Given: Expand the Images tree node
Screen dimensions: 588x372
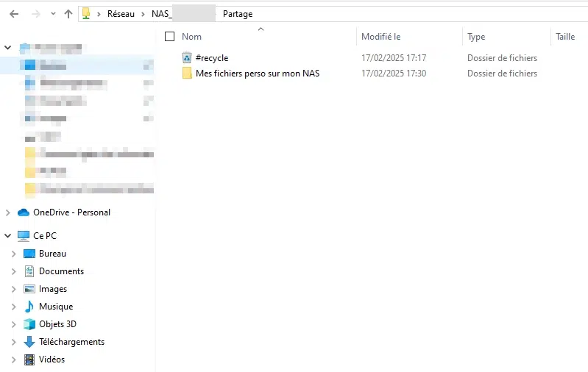Looking at the screenshot, I should coord(14,289).
